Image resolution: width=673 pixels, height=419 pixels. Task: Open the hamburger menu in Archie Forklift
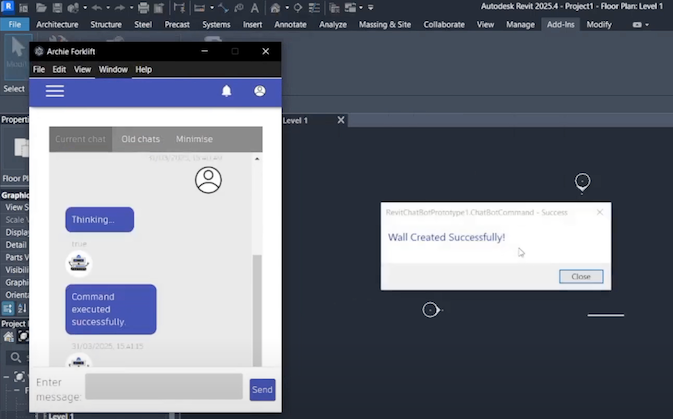[55, 91]
